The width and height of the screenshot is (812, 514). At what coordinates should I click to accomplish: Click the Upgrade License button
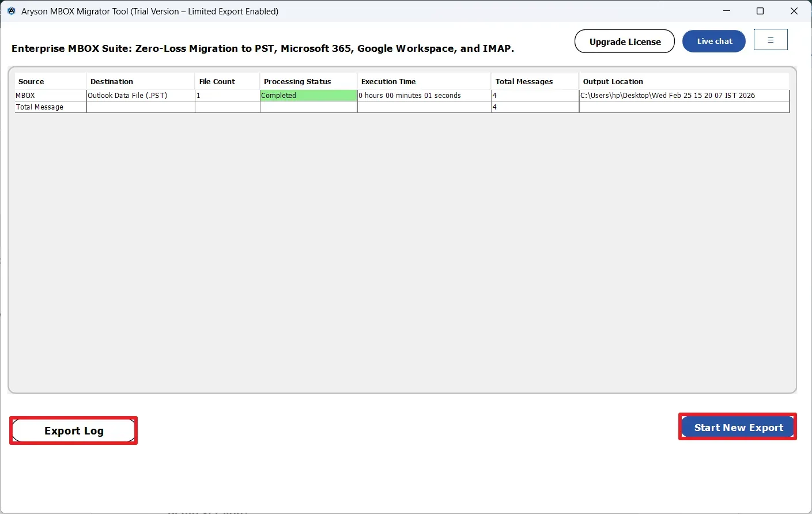point(625,41)
